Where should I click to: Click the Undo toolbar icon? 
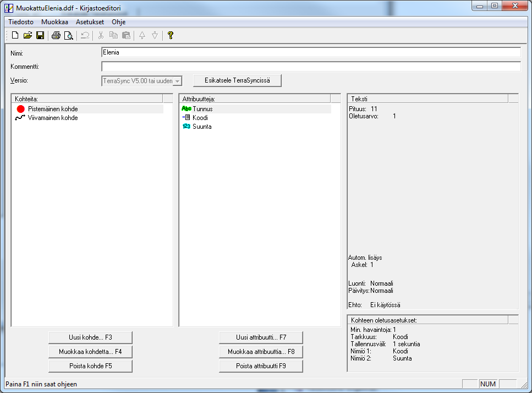point(85,35)
